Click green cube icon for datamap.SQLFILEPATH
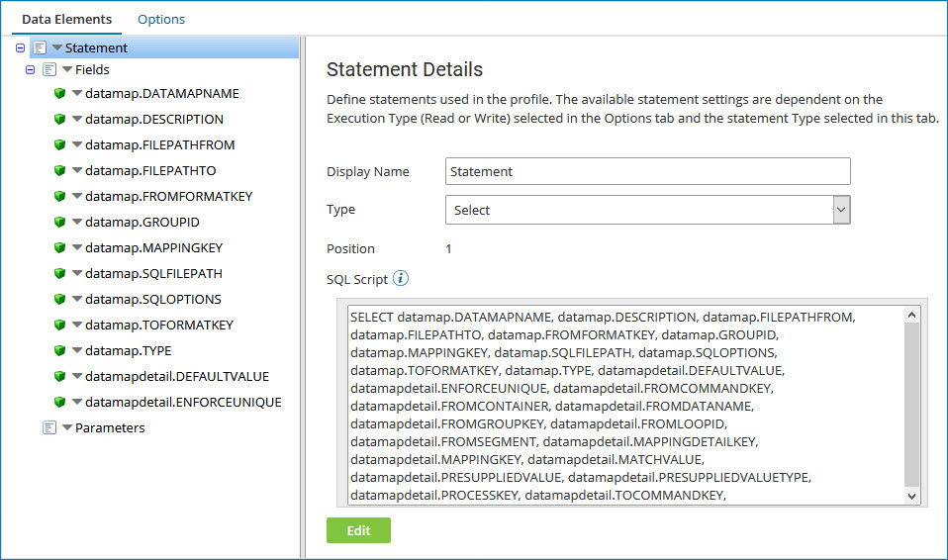Viewport: 948px width, 560px height. click(59, 273)
